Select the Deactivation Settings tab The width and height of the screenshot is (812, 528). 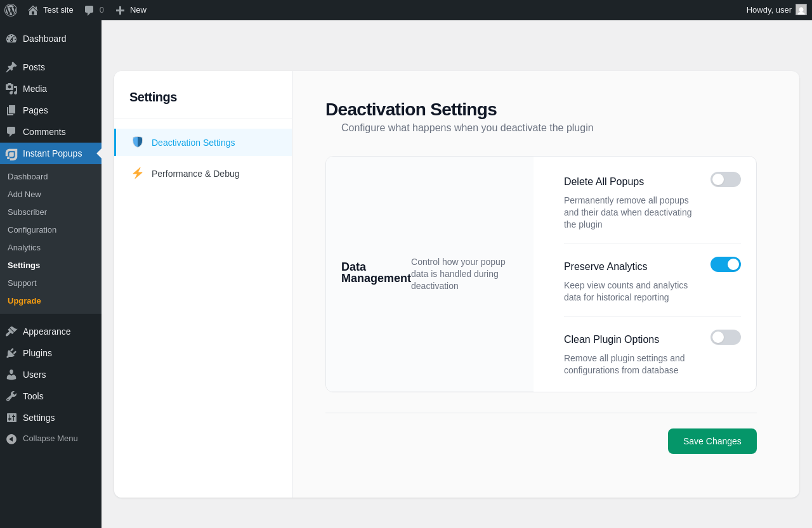(x=193, y=143)
